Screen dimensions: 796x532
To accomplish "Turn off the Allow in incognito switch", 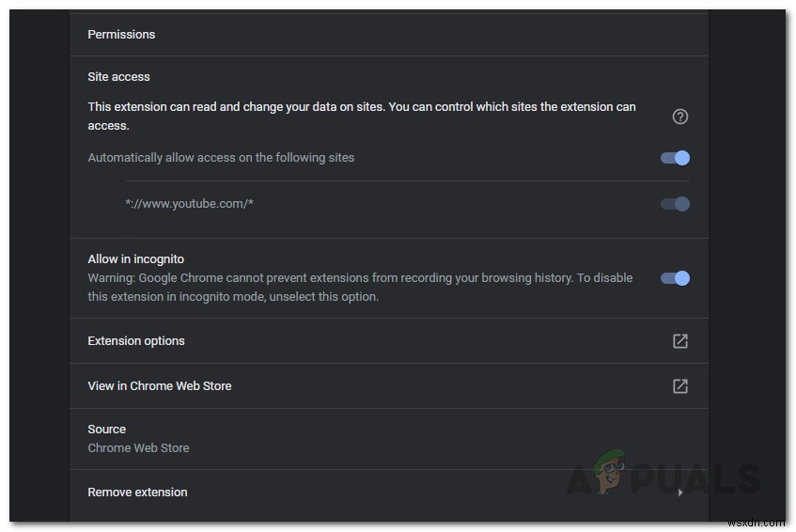I will click(x=676, y=278).
